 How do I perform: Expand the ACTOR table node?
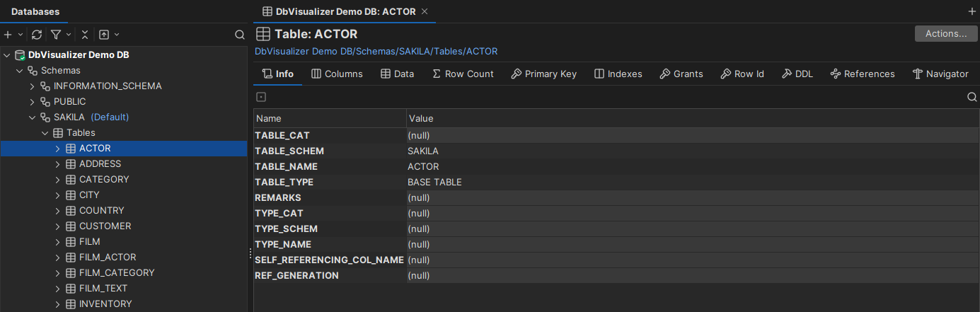click(x=58, y=149)
